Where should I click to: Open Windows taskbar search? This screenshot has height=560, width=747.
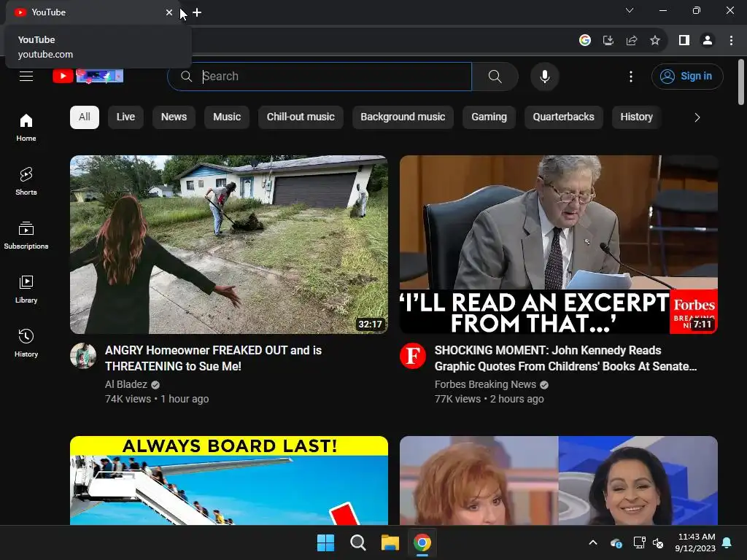357,542
